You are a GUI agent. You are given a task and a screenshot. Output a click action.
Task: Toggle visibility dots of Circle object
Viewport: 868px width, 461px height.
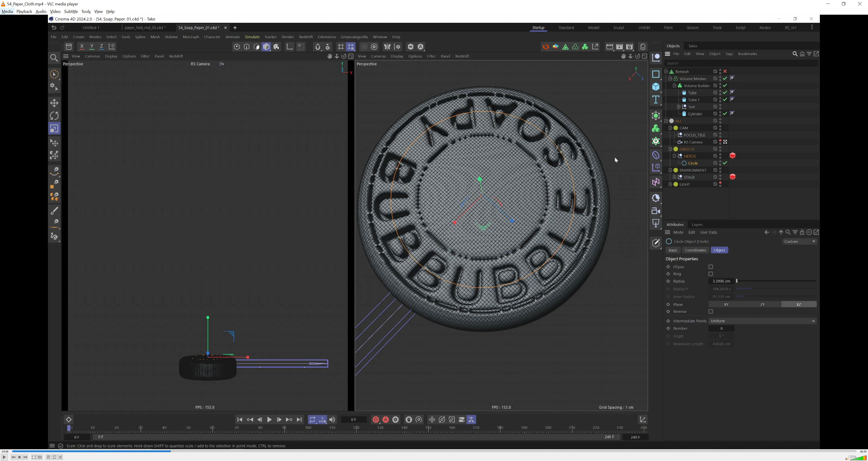point(720,163)
